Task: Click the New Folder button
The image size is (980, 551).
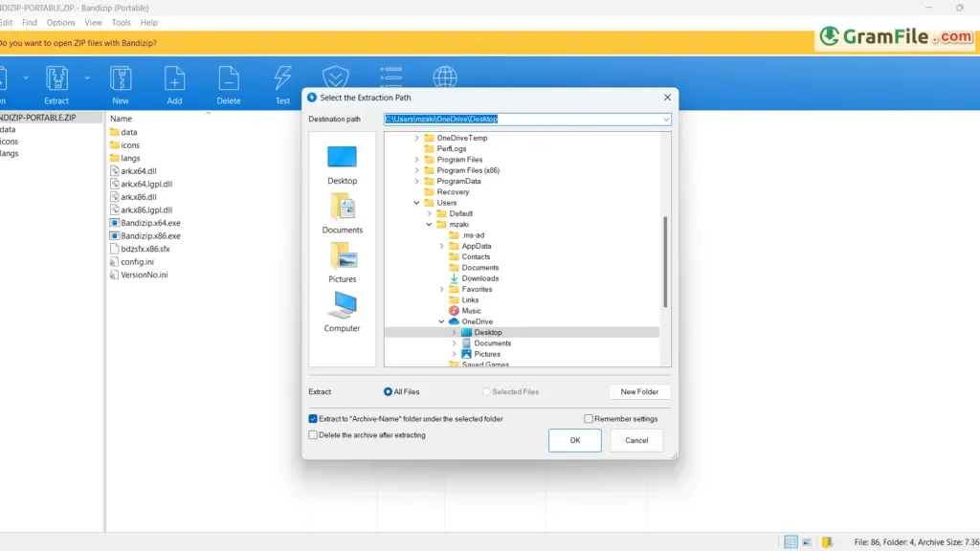Action: click(639, 391)
